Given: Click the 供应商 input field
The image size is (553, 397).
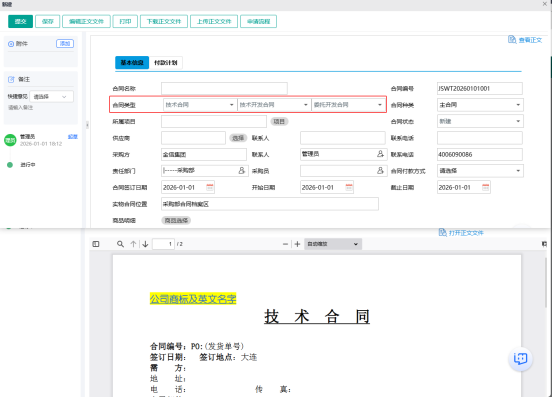Looking at the screenshot, I should (x=193, y=138).
